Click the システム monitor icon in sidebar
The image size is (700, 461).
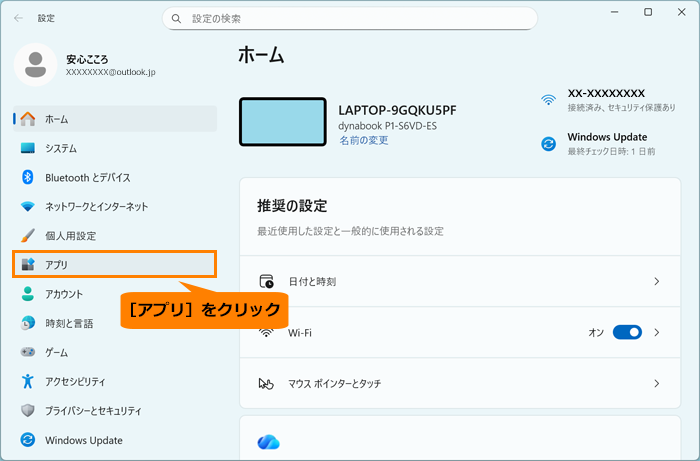coord(28,148)
